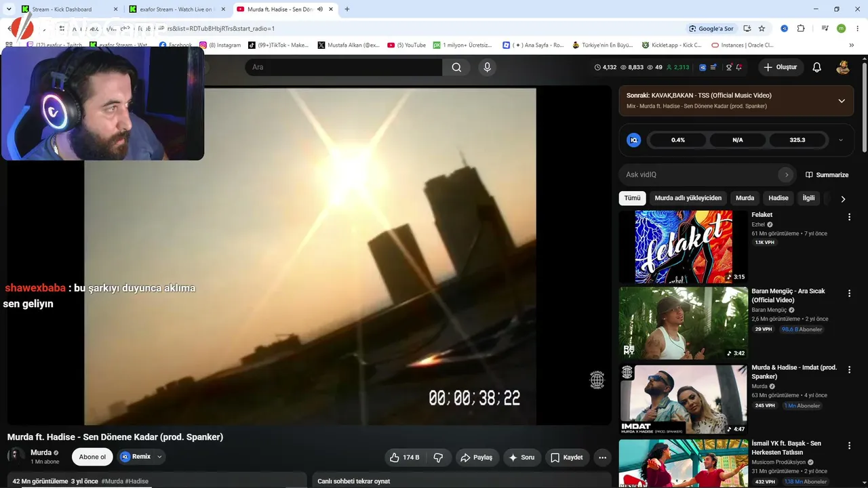Open the Kicklet.app bookmark
Screen dimensions: 868x488
[x=671, y=45]
